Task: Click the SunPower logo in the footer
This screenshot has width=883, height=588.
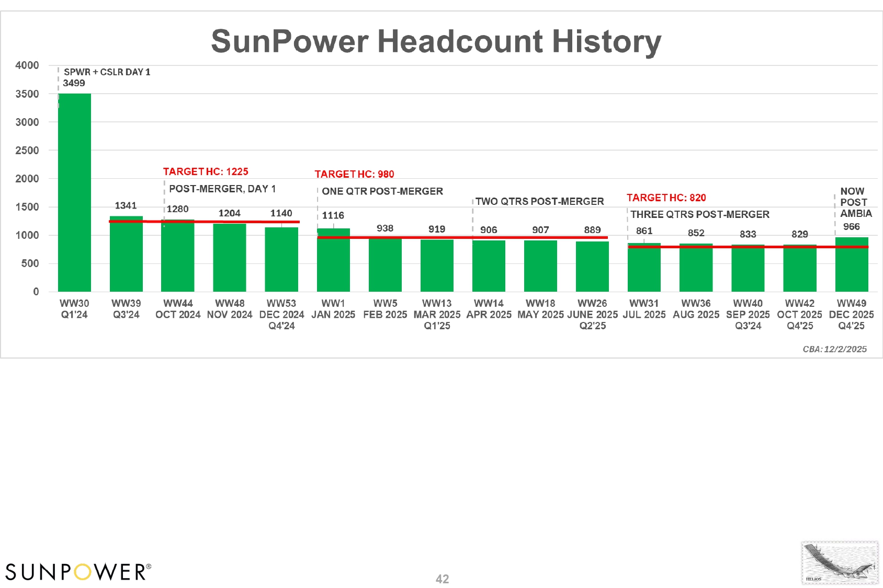Action: (x=78, y=572)
